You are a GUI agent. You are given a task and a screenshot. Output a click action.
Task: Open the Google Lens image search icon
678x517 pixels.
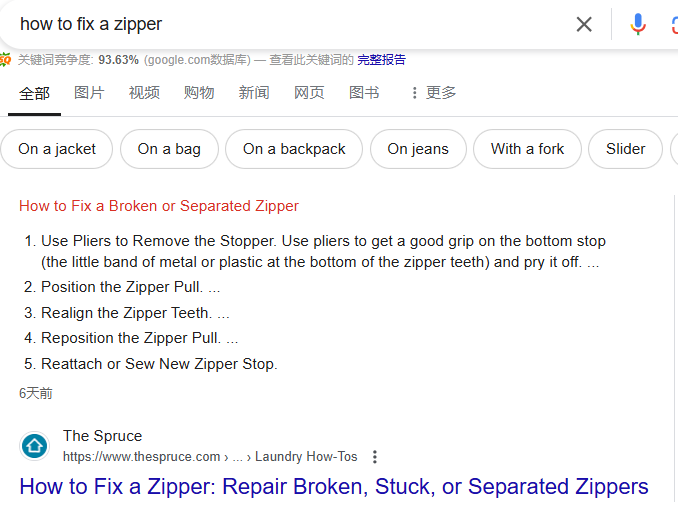point(674,24)
